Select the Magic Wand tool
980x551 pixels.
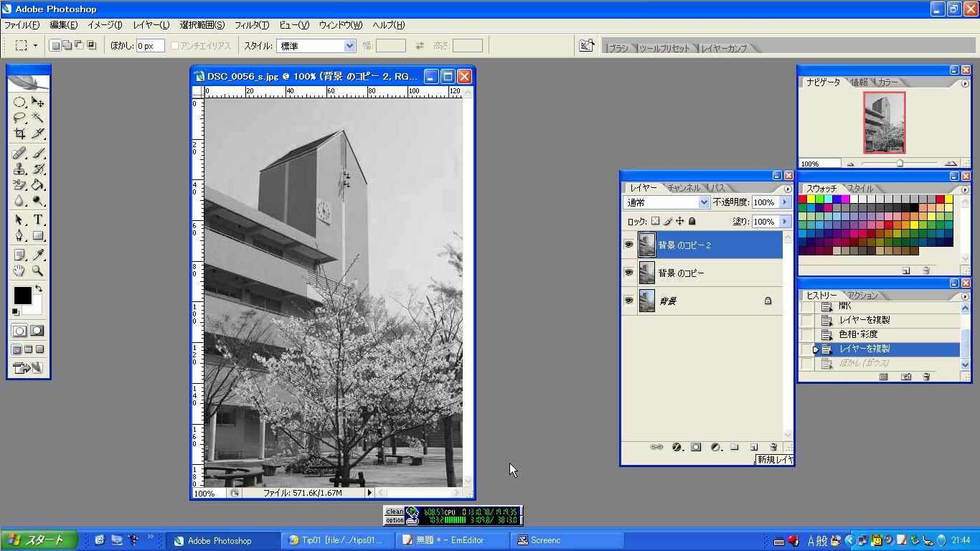(x=38, y=118)
